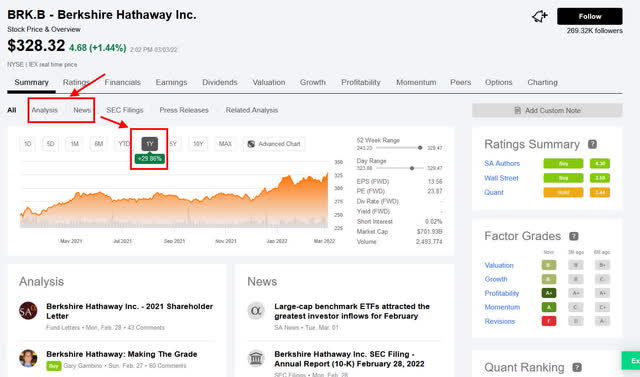Select the 1Y chart range
The height and width of the screenshot is (377, 640).
(150, 144)
